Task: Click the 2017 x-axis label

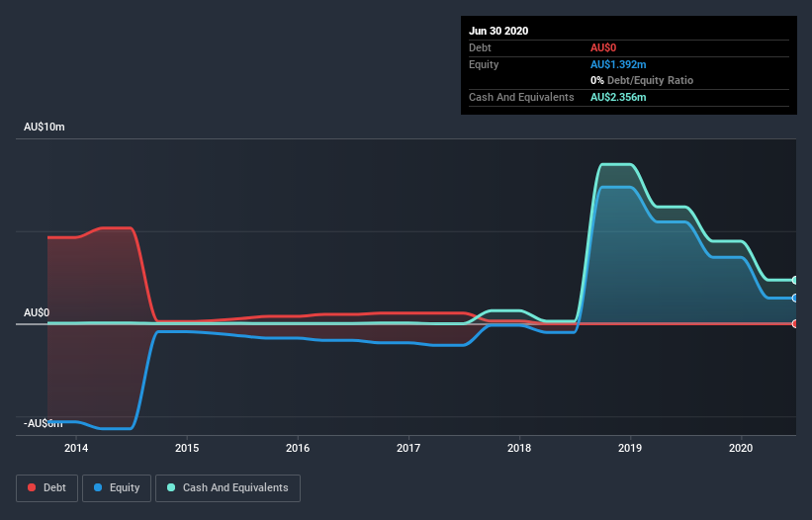Action: pos(408,448)
